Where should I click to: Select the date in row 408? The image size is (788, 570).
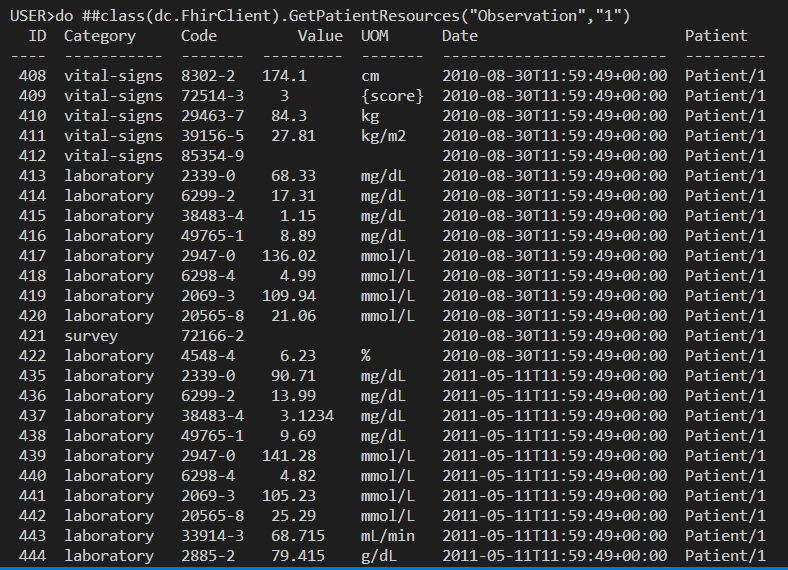coord(555,76)
